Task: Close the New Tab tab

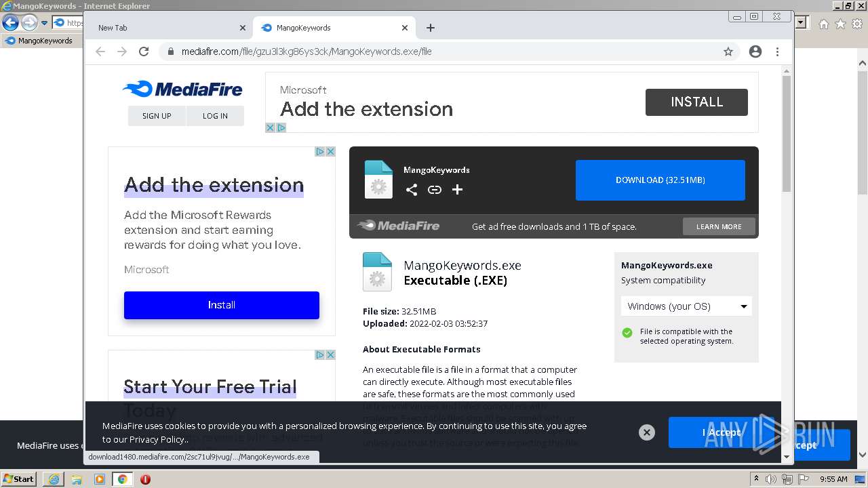Action: (x=243, y=28)
